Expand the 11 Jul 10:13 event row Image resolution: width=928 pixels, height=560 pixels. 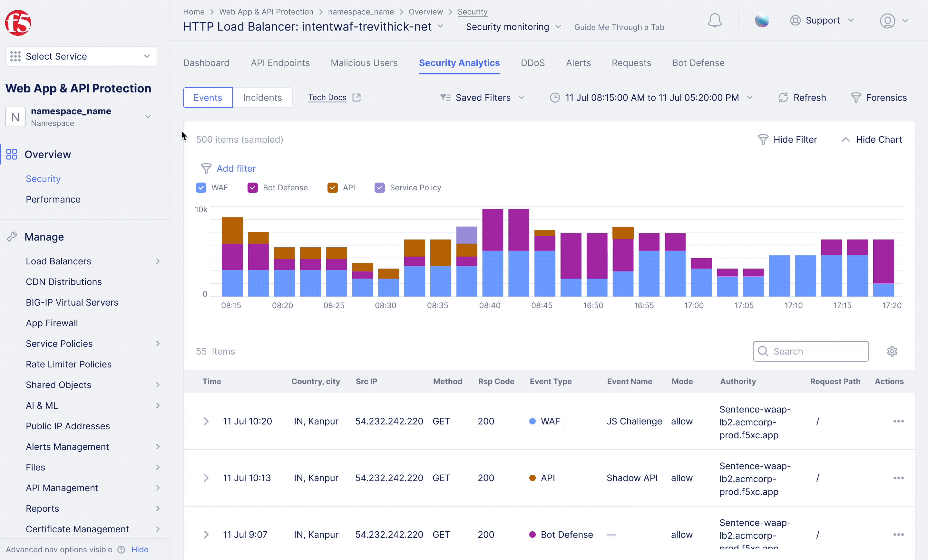206,478
